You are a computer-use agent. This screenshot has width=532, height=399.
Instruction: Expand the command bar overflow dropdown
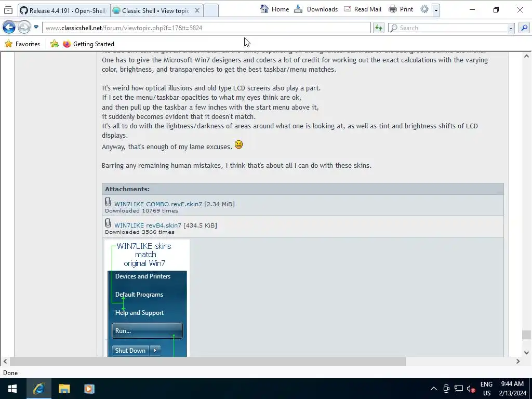coord(436,10)
